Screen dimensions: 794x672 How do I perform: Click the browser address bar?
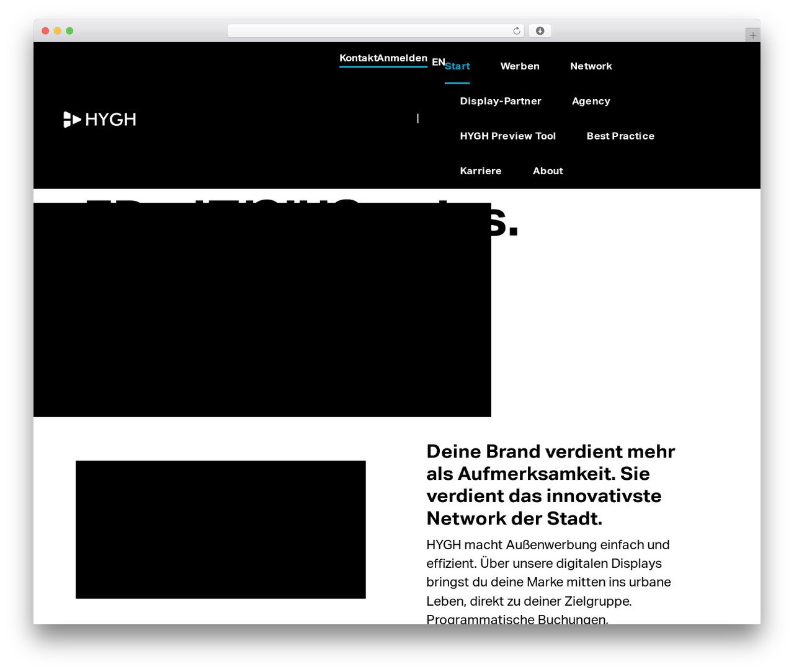[x=375, y=31]
